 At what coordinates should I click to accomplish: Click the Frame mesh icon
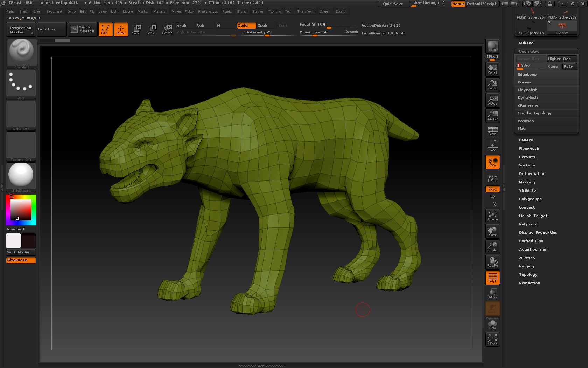pyautogui.click(x=492, y=216)
